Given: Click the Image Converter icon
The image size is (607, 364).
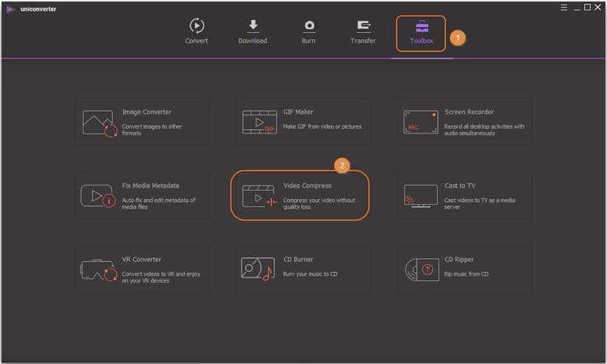Looking at the screenshot, I should (99, 122).
